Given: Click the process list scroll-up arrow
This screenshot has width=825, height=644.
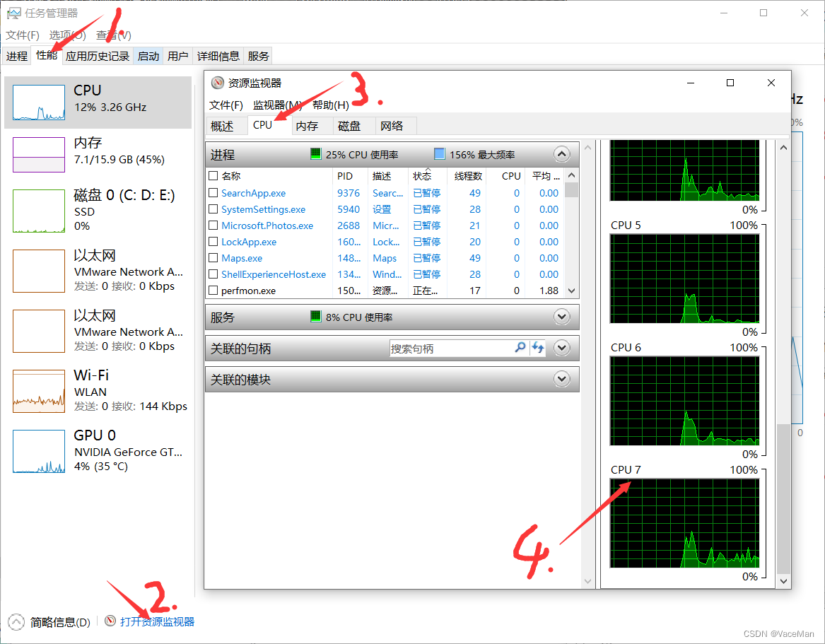Looking at the screenshot, I should (572, 175).
